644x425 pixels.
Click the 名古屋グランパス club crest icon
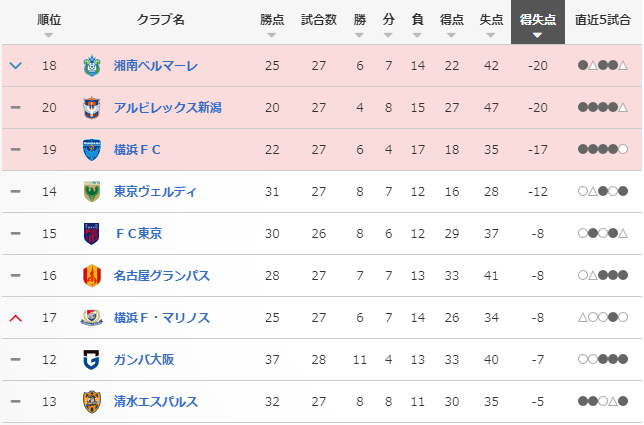pos(92,275)
